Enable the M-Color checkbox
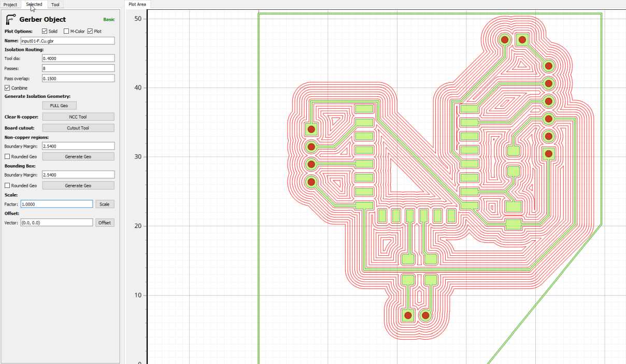The width and height of the screenshot is (626, 364). click(x=66, y=32)
